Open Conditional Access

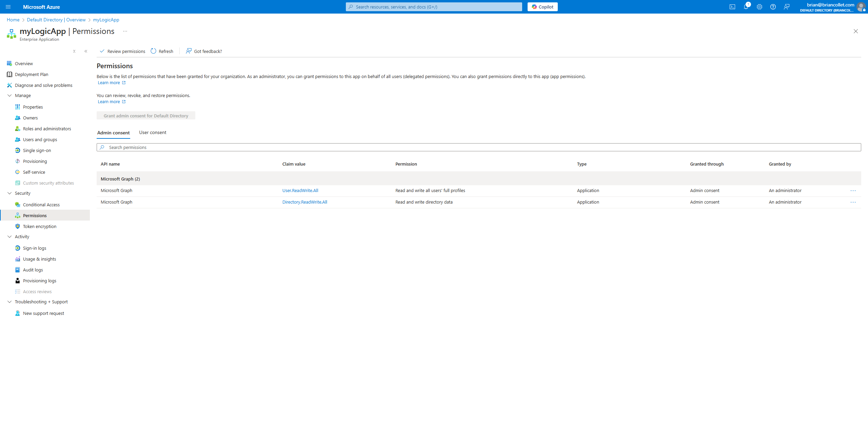tap(41, 205)
